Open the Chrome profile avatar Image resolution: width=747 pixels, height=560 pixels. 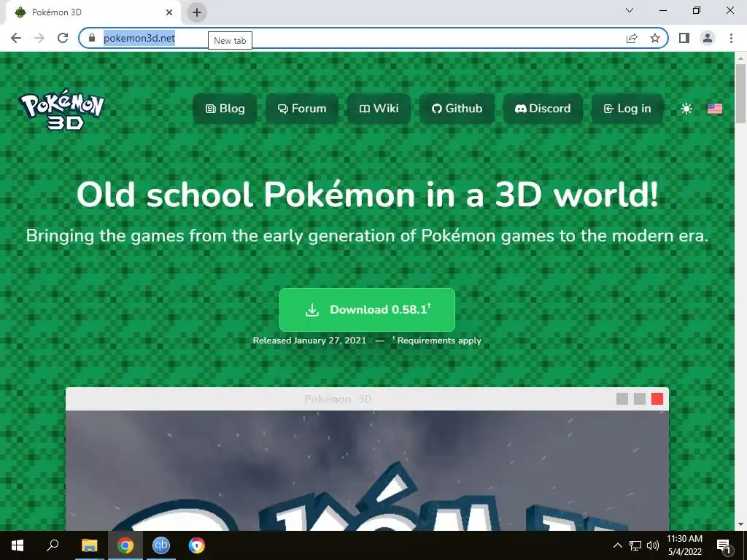pos(708,38)
